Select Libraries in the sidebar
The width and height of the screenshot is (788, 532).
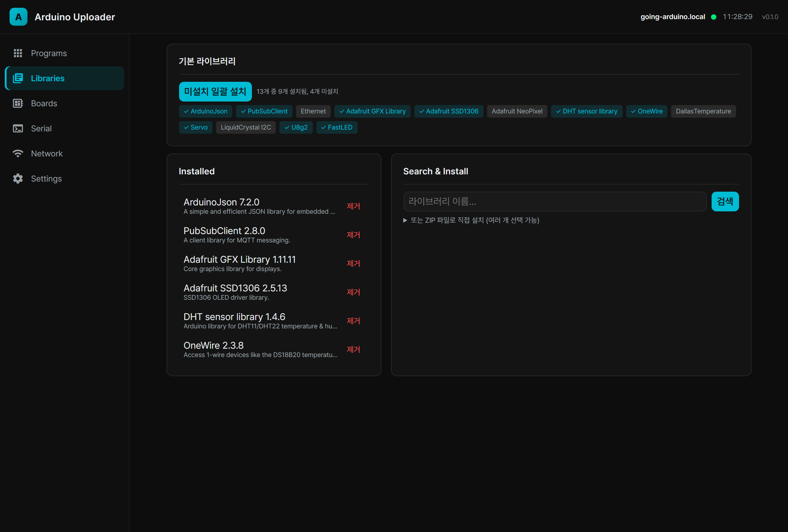click(x=64, y=78)
